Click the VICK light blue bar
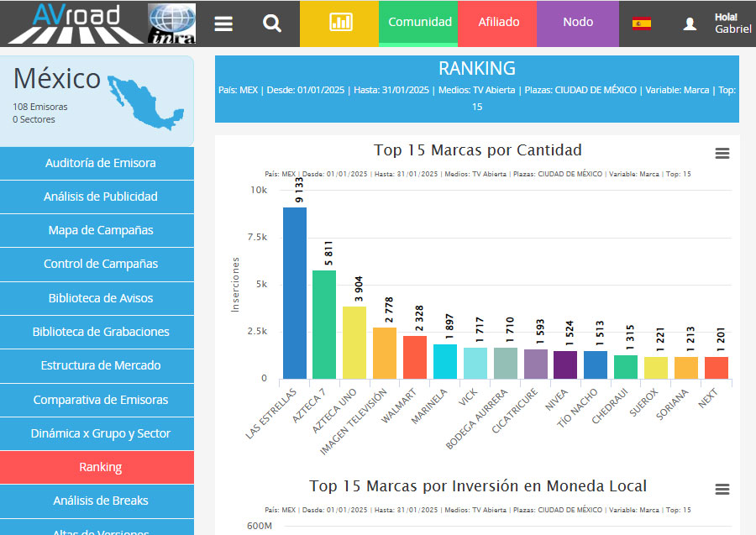 coord(475,363)
